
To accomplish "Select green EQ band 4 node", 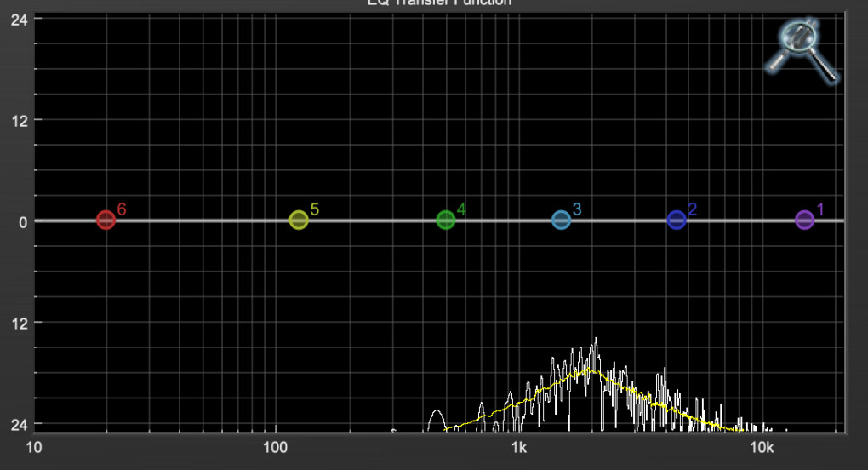I will coord(446,221).
